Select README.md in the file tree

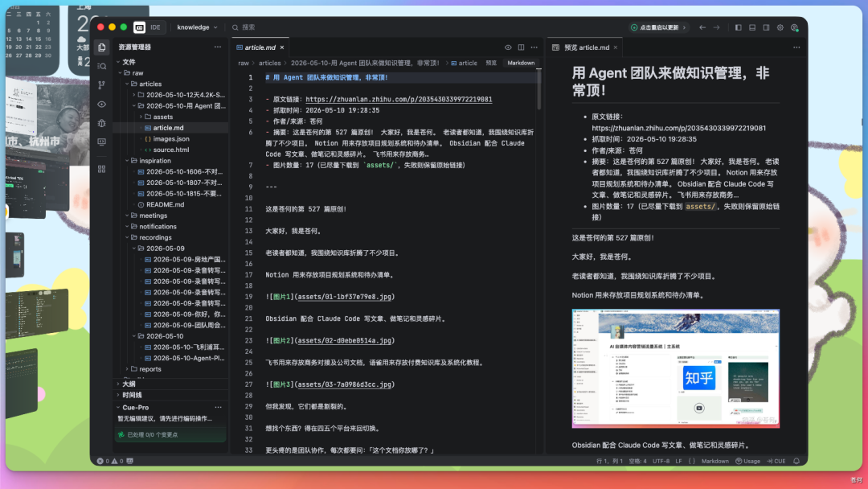(x=171, y=205)
